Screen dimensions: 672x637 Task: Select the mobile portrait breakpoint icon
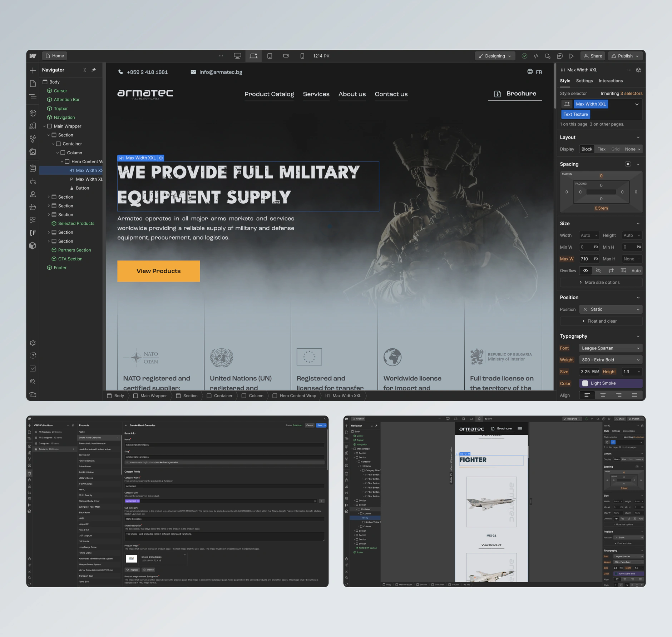(x=302, y=56)
